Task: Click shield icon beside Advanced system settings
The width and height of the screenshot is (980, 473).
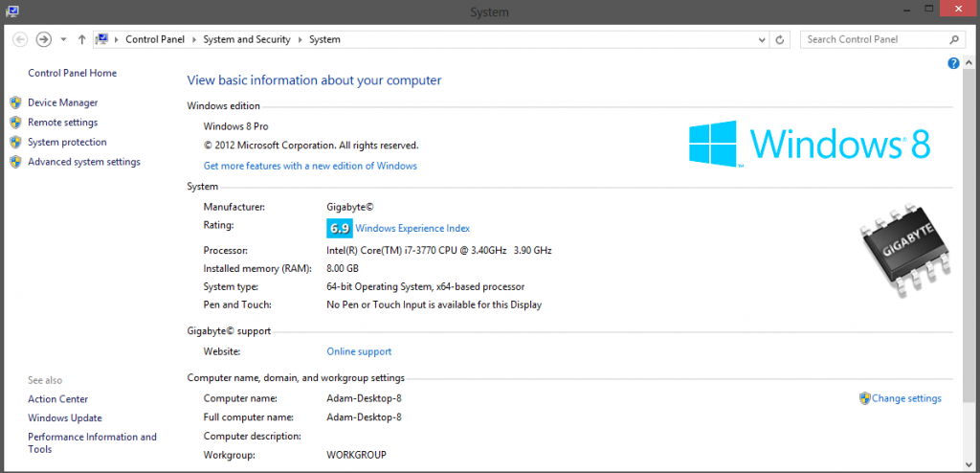Action: (16, 162)
